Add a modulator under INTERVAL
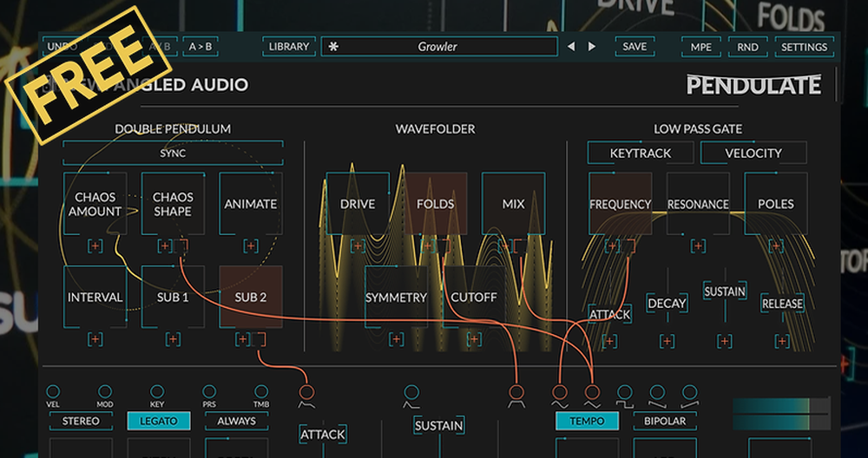 click(95, 339)
